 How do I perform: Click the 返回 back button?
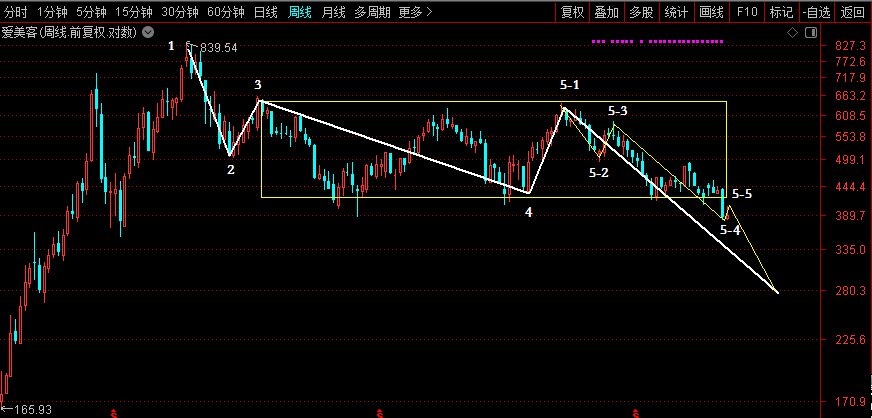[x=853, y=12]
